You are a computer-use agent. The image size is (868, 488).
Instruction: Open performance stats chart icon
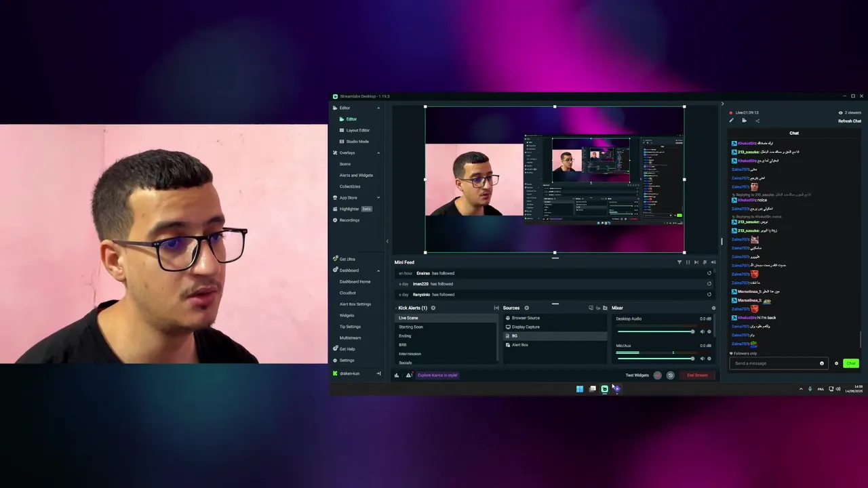click(397, 375)
